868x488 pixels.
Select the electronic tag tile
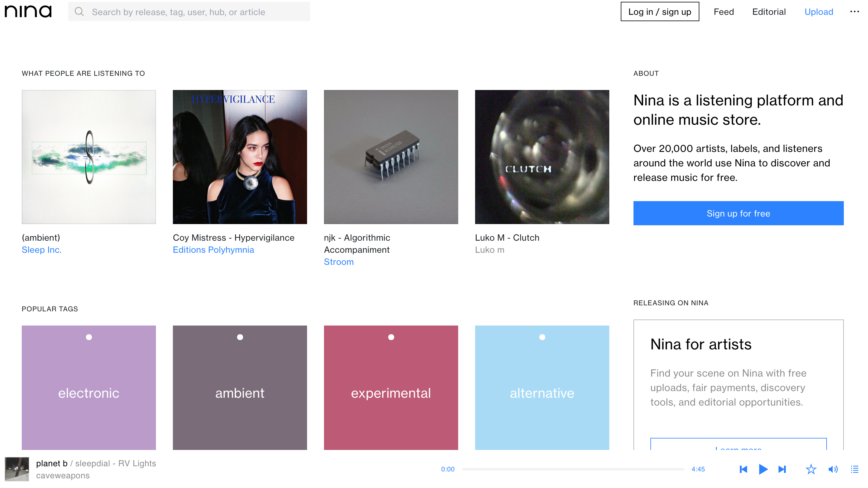coord(89,388)
